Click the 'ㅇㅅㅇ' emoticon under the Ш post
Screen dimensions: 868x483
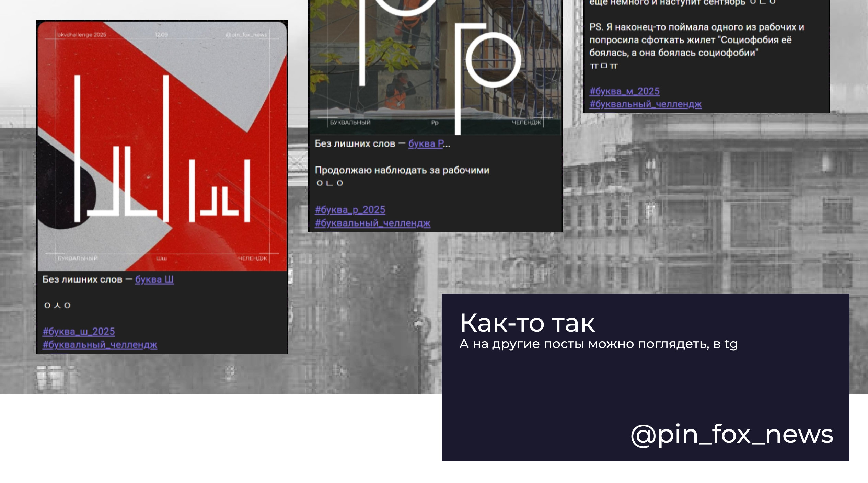pos(57,306)
